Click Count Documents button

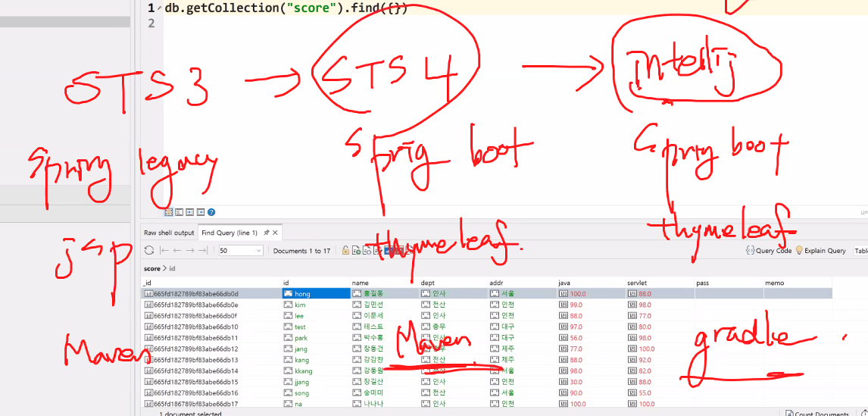[818, 413]
